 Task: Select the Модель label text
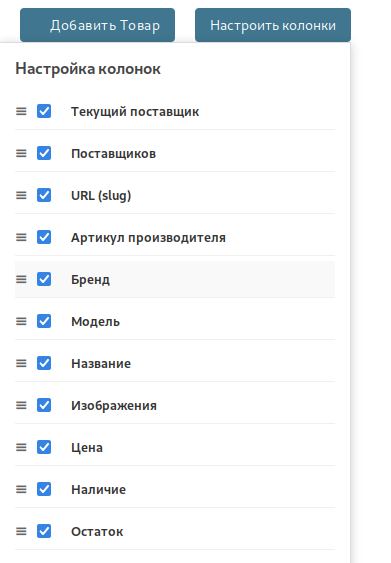[x=95, y=322]
